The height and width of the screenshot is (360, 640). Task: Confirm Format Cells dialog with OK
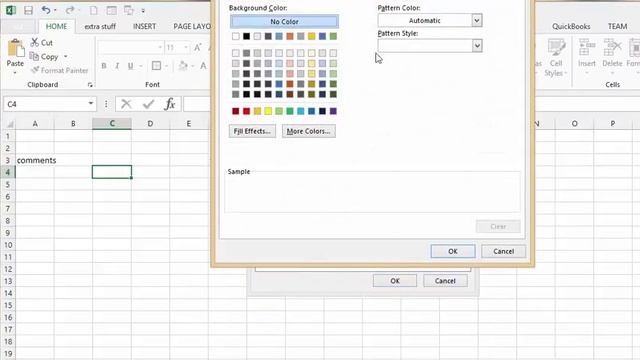[x=453, y=251]
